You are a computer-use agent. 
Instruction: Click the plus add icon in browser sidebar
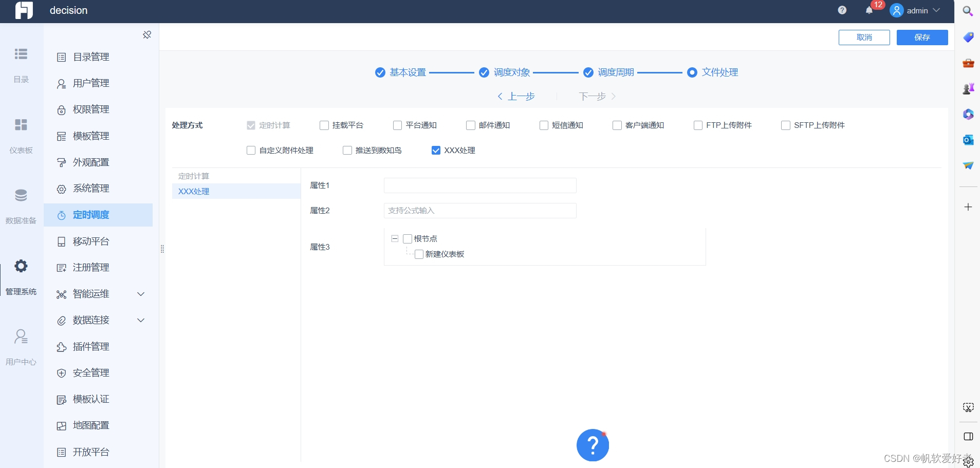click(x=968, y=207)
